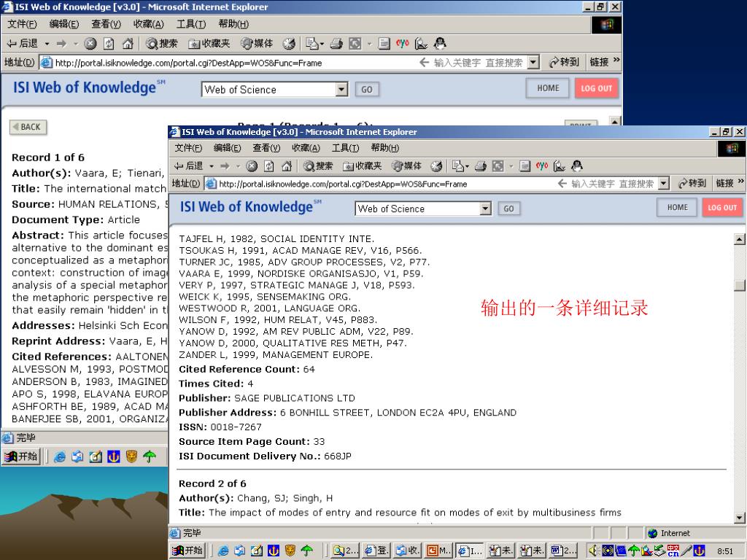The height and width of the screenshot is (560, 747).
Task: Expand Web of Science dropdown in front window
Action: (x=485, y=209)
